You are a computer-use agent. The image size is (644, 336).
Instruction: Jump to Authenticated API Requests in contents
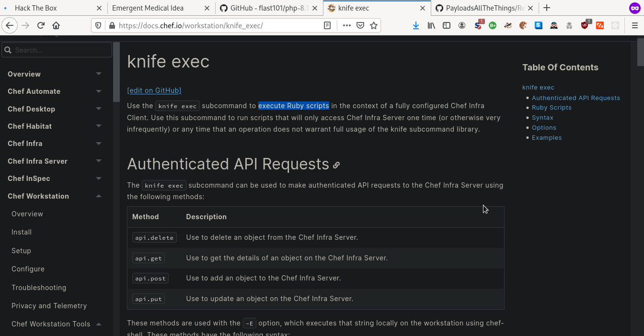[576, 98]
